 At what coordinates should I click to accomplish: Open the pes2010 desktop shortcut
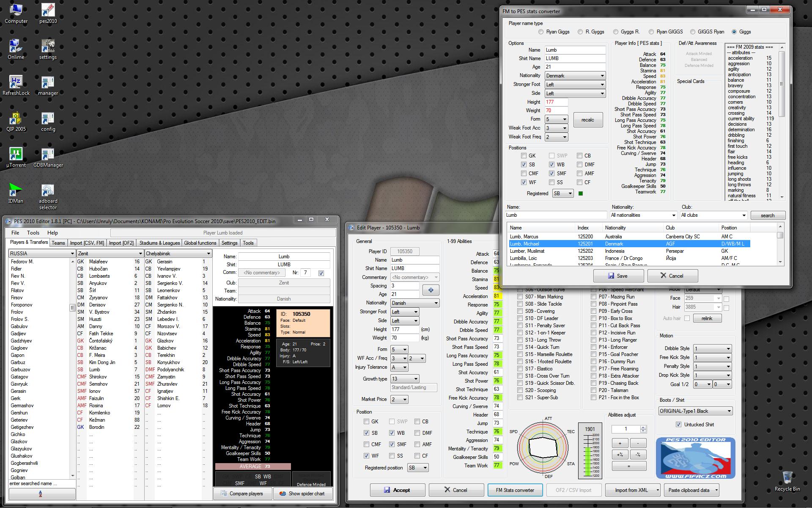pos(48,14)
